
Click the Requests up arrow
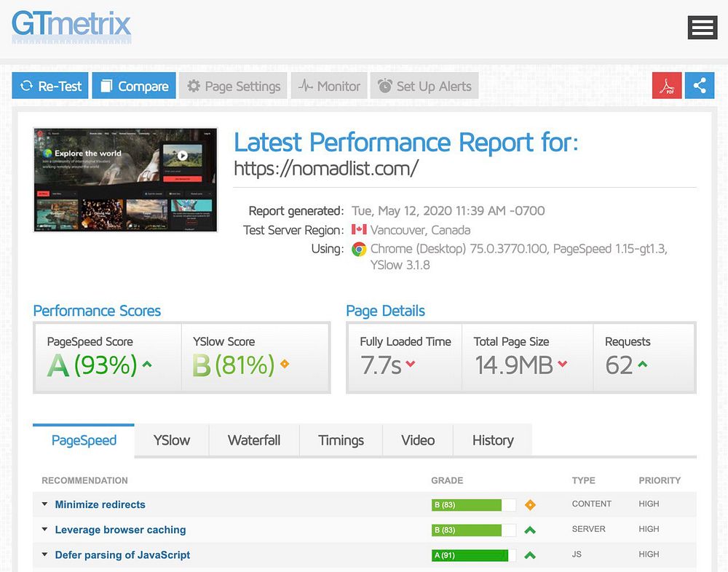643,364
